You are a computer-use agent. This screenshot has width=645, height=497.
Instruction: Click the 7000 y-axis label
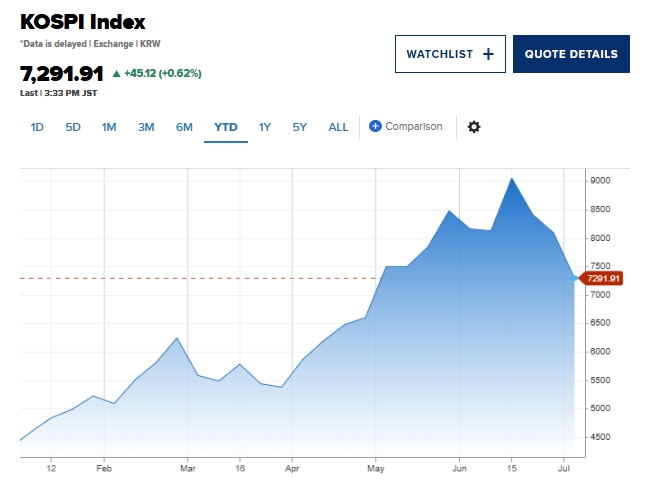point(600,295)
